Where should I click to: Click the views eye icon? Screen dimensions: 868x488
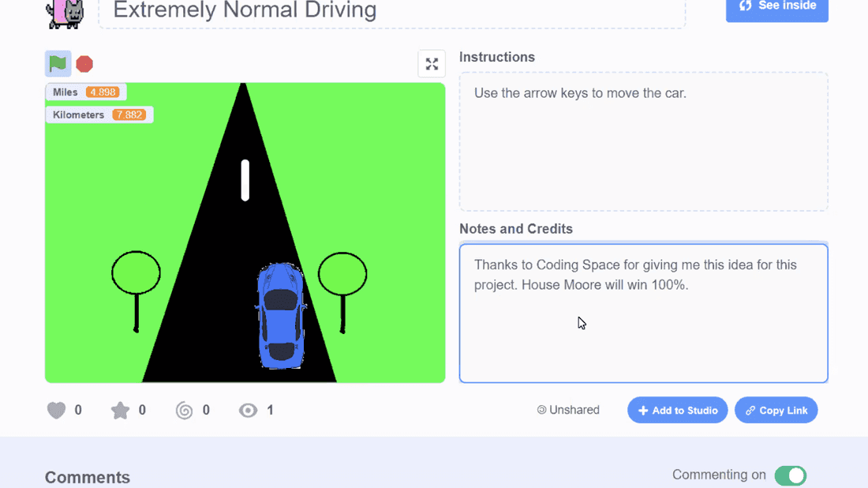[248, 410]
